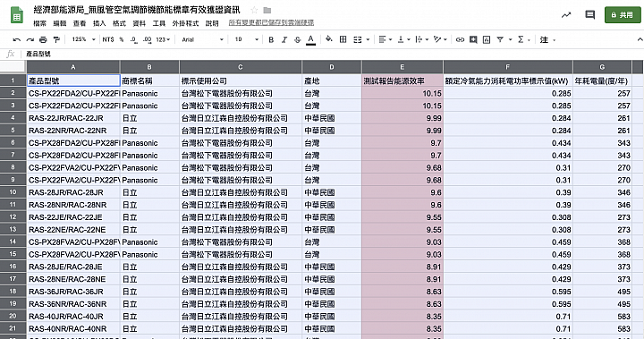Open the 說明 menu
Screen dimensions: 644x339
pyautogui.click(x=212, y=23)
